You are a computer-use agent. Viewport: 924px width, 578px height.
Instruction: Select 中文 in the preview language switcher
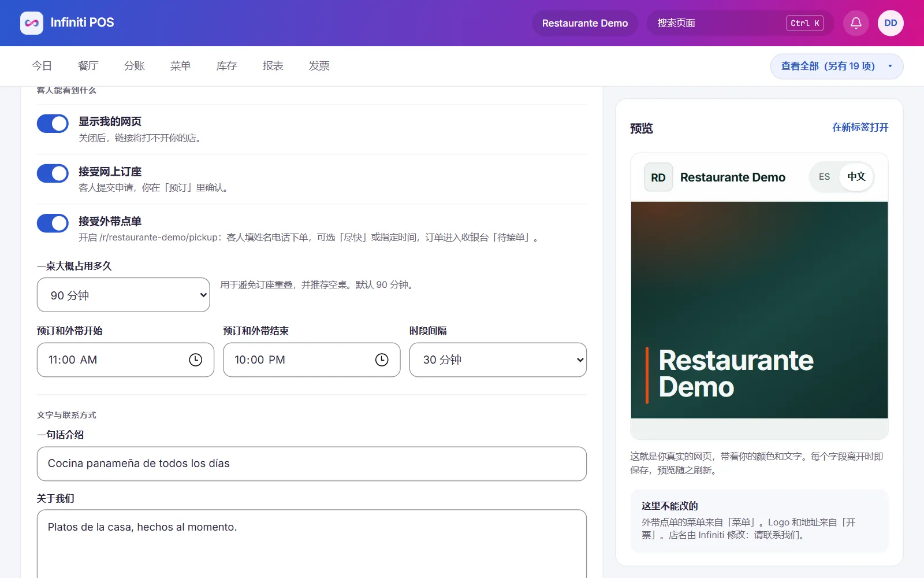pyautogui.click(x=856, y=177)
